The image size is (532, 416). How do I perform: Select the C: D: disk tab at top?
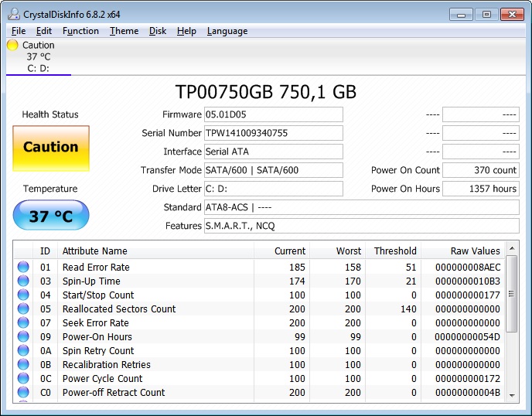[39, 56]
